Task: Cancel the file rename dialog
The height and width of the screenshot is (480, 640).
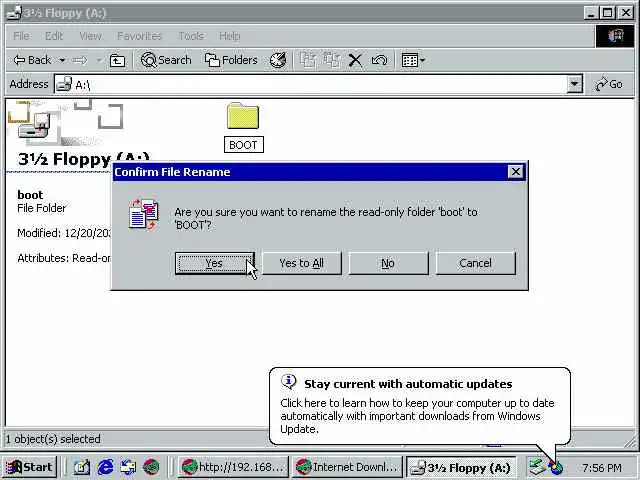Action: 476,263
